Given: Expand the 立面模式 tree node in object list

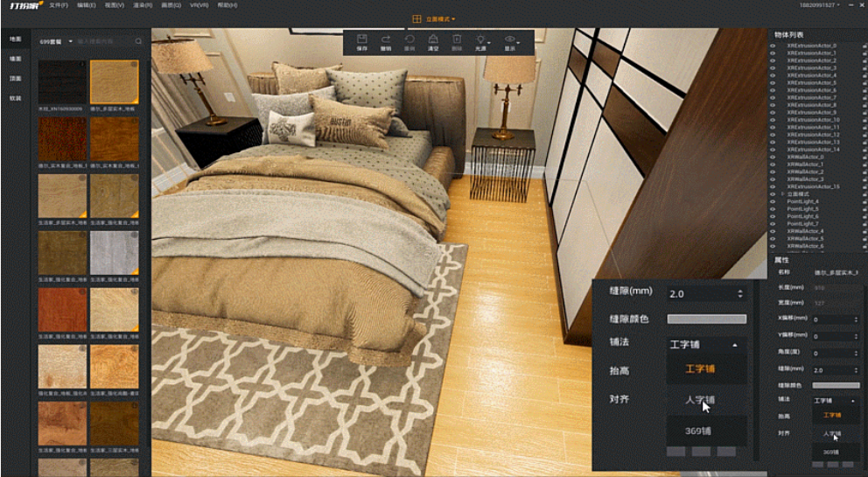Looking at the screenshot, I should pos(782,194).
